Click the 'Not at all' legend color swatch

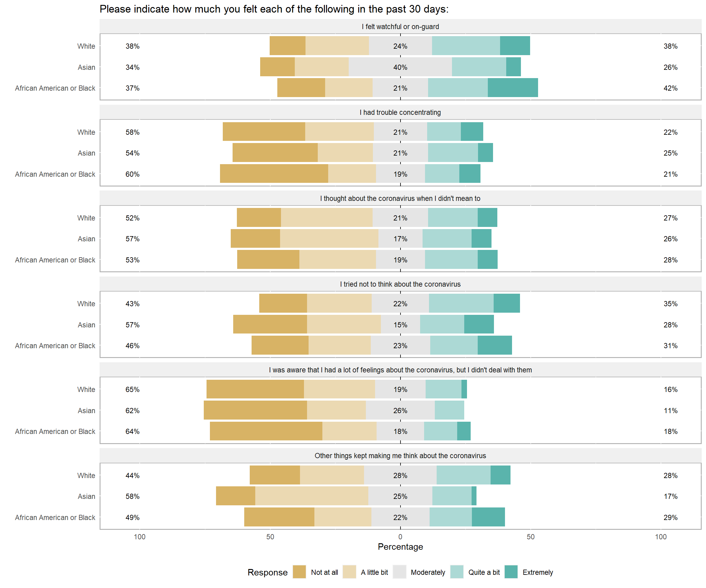(x=299, y=572)
